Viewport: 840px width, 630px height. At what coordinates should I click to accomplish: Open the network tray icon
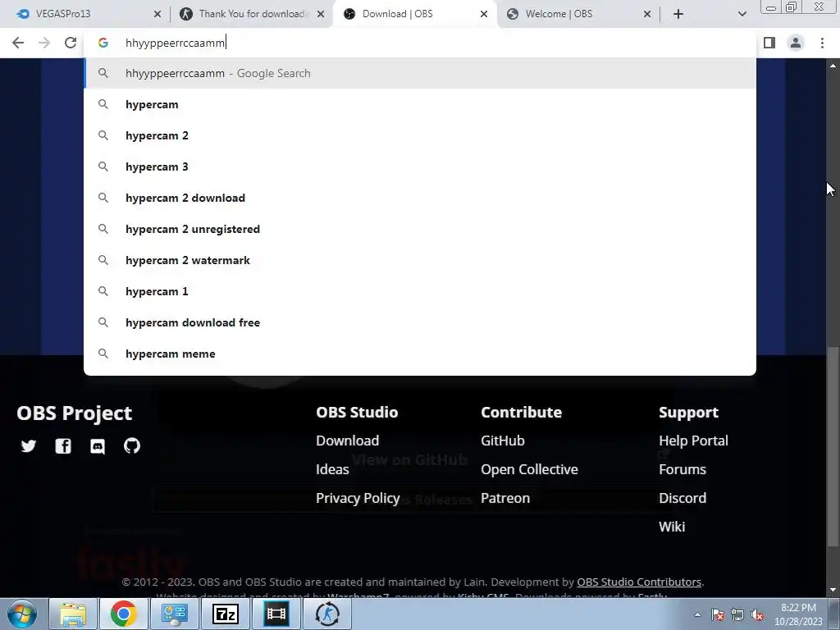(737, 614)
